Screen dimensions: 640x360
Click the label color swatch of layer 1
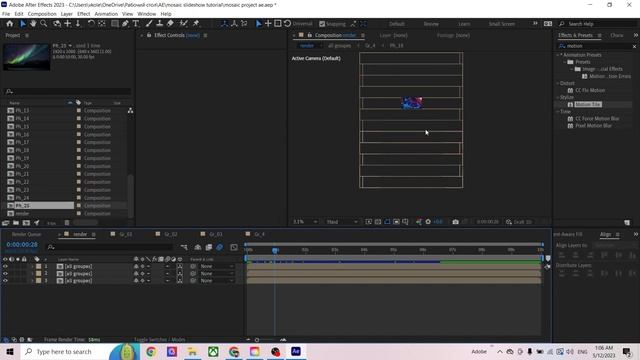38,266
